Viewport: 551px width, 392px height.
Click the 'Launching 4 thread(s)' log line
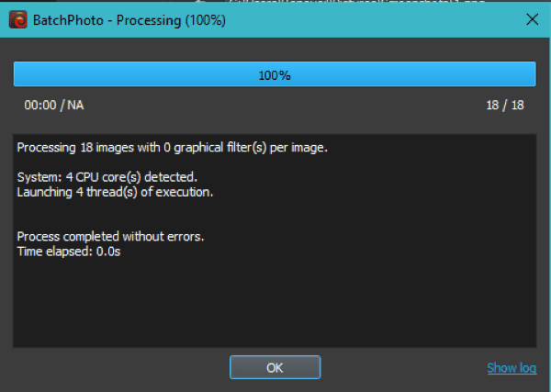point(115,191)
